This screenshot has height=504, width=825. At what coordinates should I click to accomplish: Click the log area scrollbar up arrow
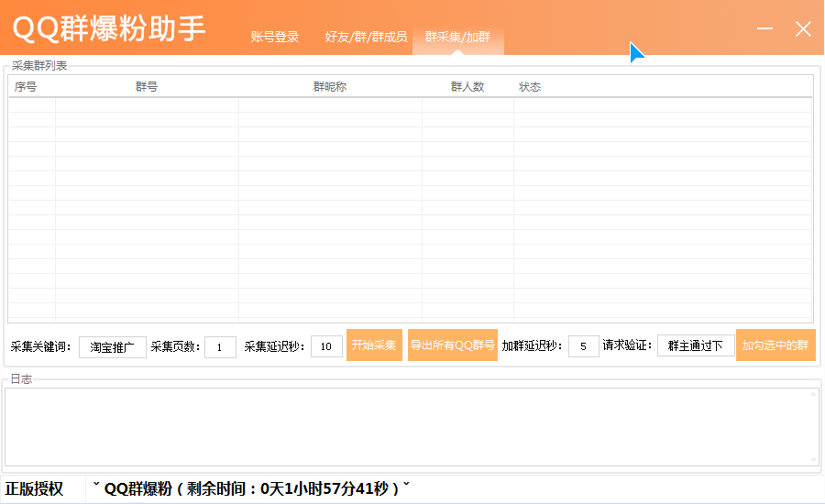[813, 395]
